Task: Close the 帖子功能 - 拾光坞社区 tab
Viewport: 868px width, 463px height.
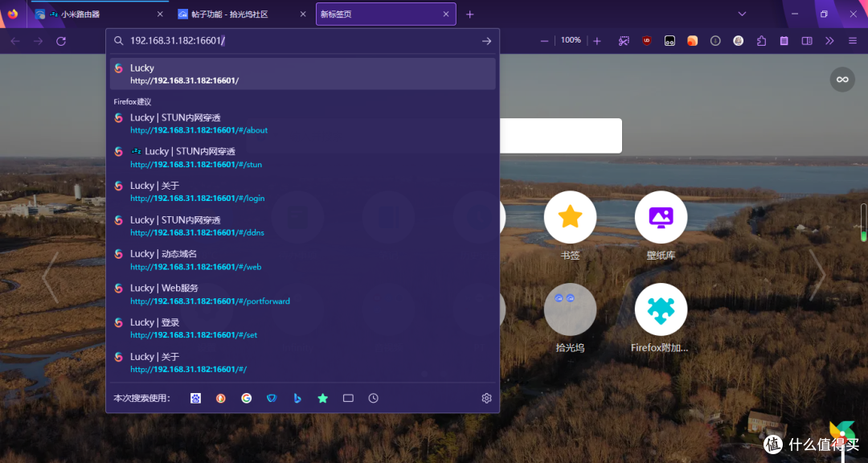Action: pos(303,14)
